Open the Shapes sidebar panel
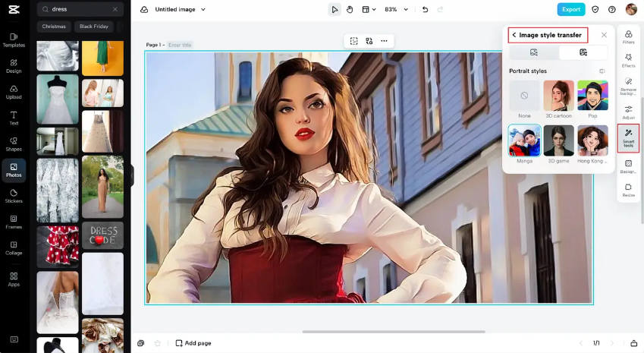This screenshot has width=644, height=353. pos(14,144)
